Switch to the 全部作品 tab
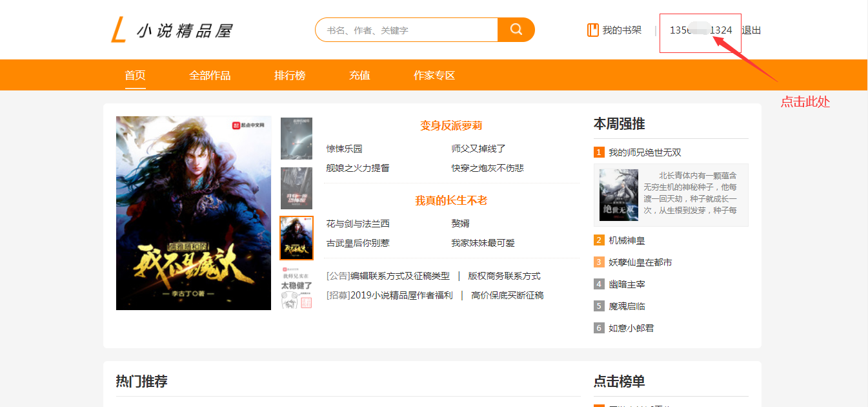This screenshot has height=407, width=868. pos(210,76)
